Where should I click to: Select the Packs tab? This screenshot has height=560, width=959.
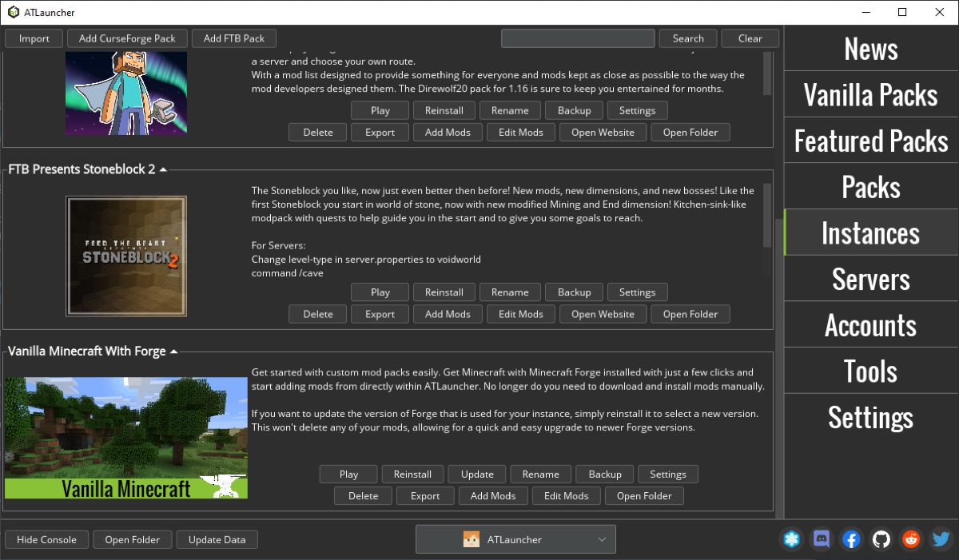(x=871, y=187)
